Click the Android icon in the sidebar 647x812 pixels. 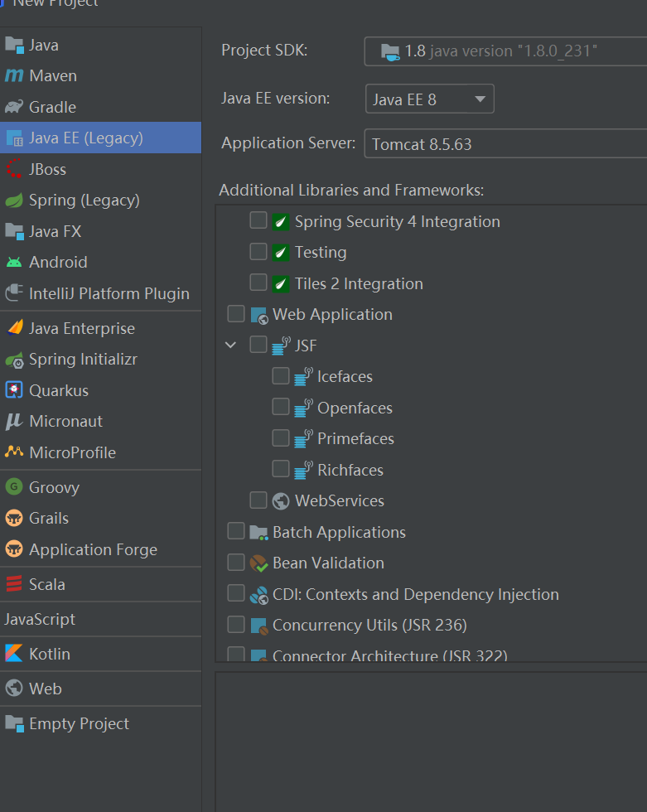tap(13, 262)
